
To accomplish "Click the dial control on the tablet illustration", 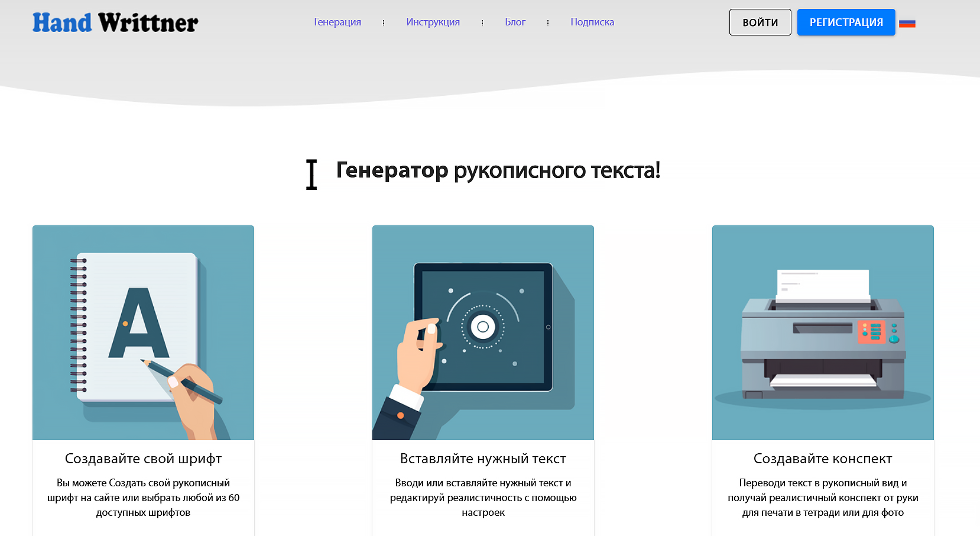I will [x=482, y=325].
